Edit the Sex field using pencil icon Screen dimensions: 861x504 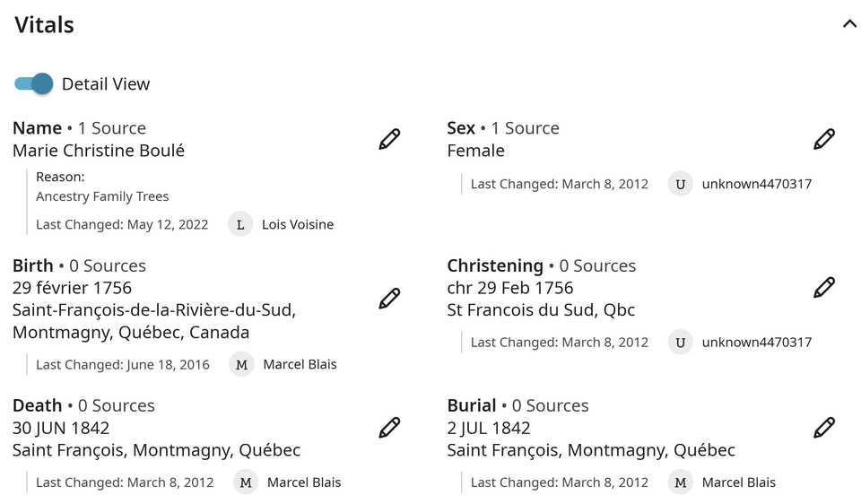tap(824, 139)
